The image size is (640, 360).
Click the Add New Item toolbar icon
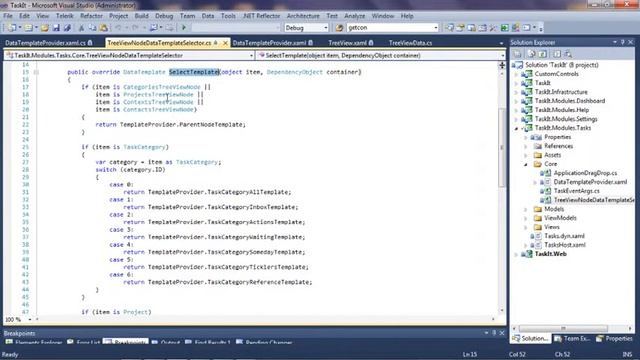coord(29,28)
